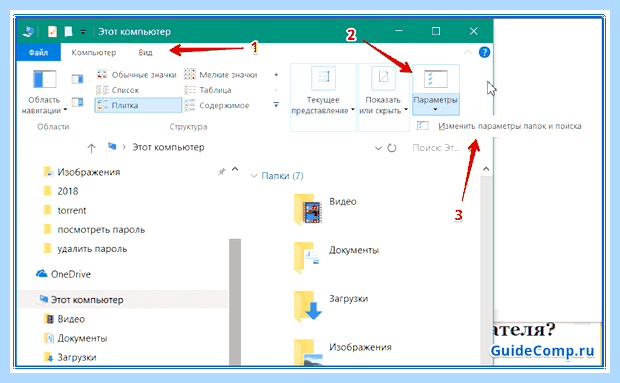Collapse quick access with the up chevron
The width and height of the screenshot is (620, 383).
pyautogui.click(x=235, y=170)
